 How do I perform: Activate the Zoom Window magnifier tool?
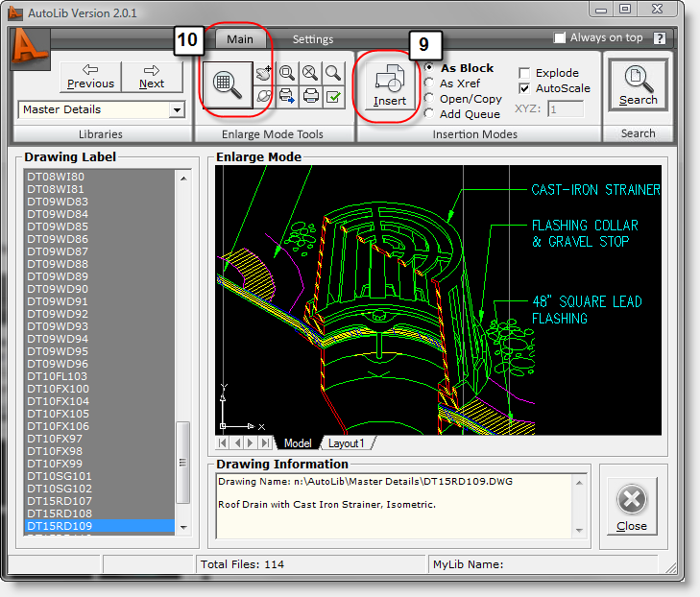coord(287,73)
